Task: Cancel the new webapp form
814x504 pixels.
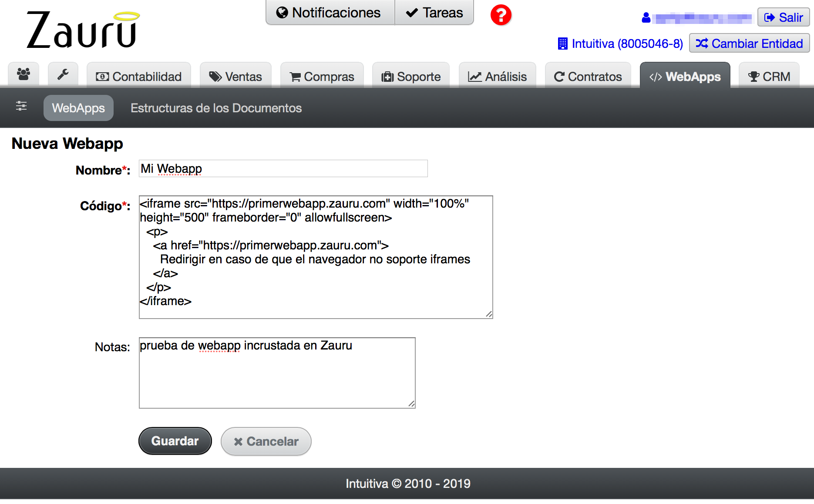Action: point(266,441)
